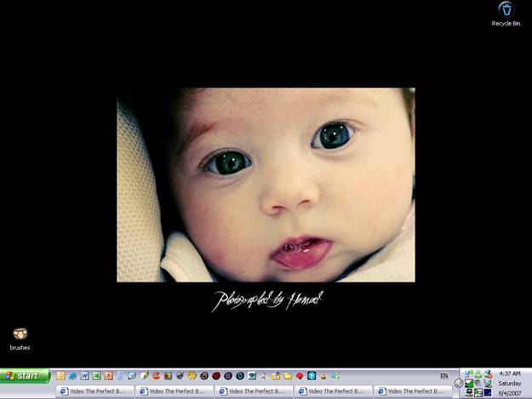
Task: Click the dark blue square tray icon
Action: (488, 392)
